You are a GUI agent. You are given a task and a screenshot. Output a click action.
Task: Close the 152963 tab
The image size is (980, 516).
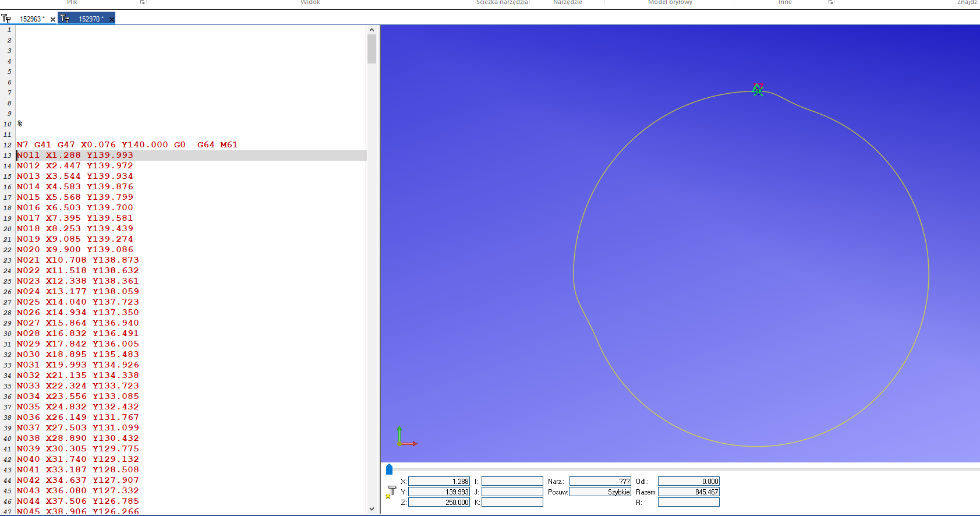coord(53,19)
